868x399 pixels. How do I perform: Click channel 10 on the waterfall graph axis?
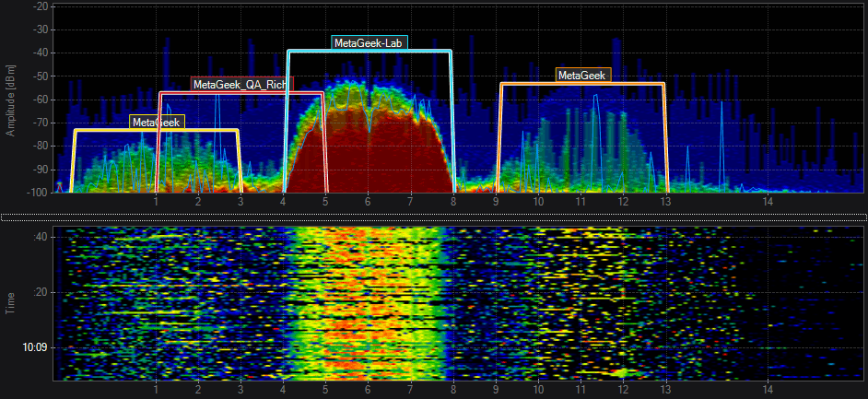538,390
